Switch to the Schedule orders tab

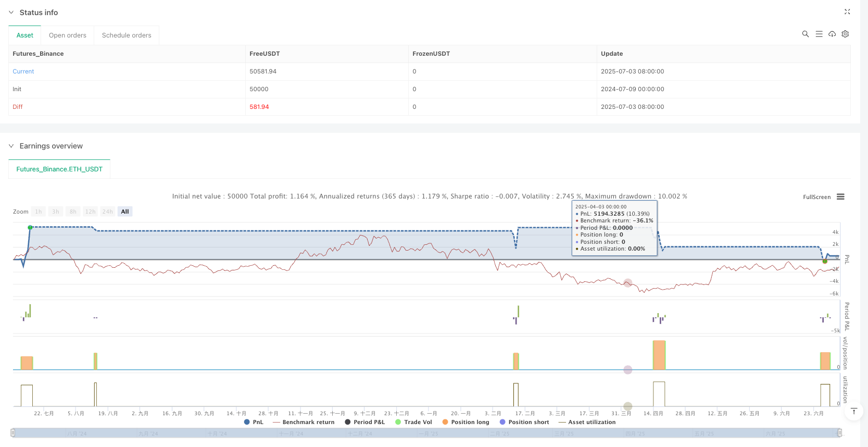click(127, 35)
